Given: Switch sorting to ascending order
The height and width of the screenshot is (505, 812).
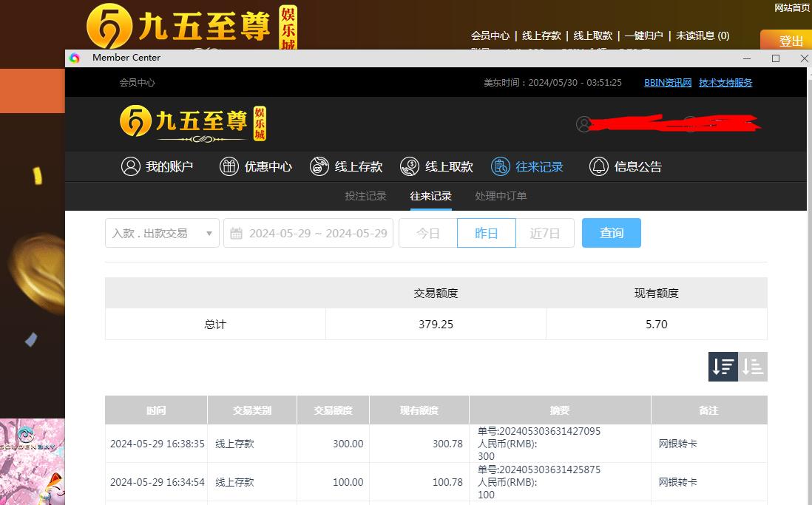Looking at the screenshot, I should click(754, 366).
